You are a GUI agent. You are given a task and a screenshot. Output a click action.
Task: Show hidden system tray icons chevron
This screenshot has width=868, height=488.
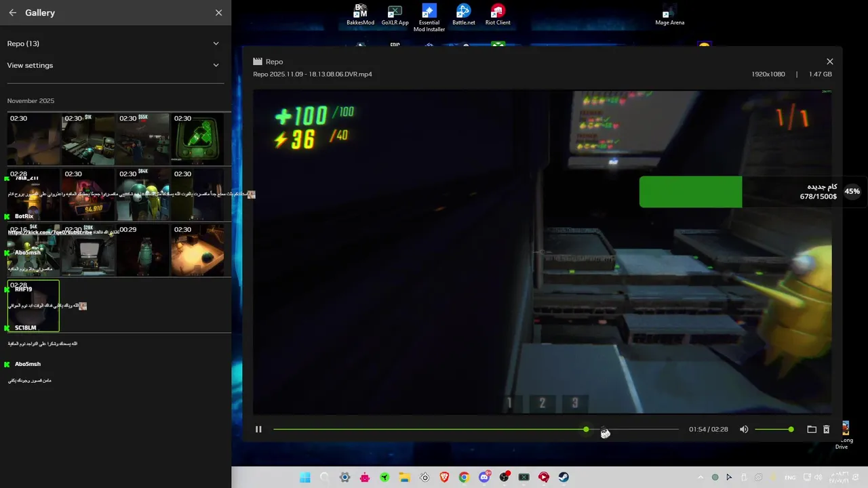[701, 477]
